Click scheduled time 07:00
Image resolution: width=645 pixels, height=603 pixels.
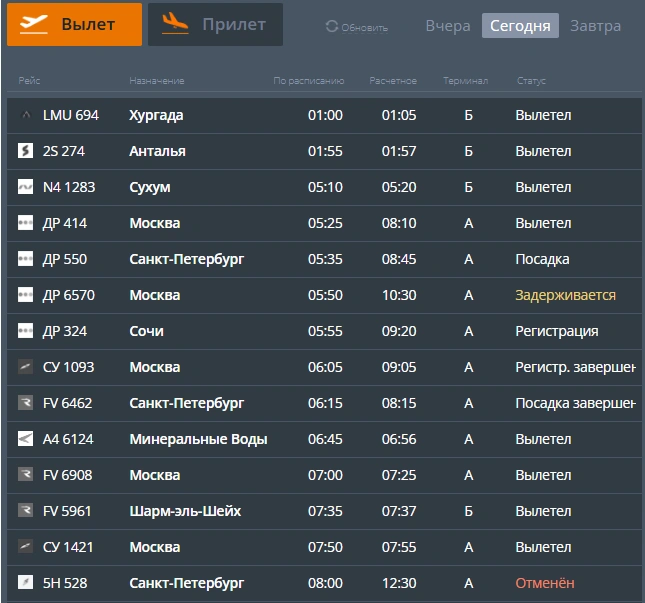[325, 475]
